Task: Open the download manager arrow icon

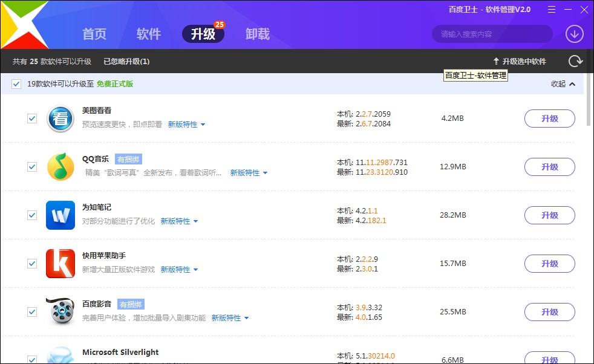Action: click(x=574, y=34)
